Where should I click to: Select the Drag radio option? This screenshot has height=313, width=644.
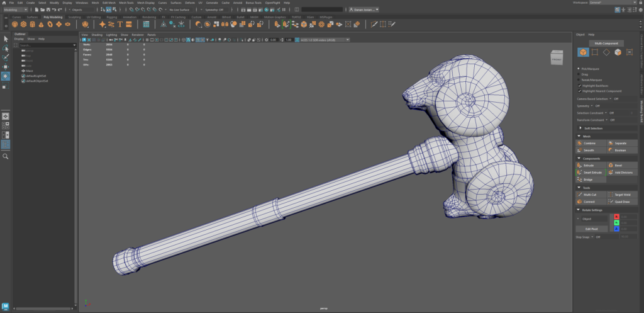(579, 74)
